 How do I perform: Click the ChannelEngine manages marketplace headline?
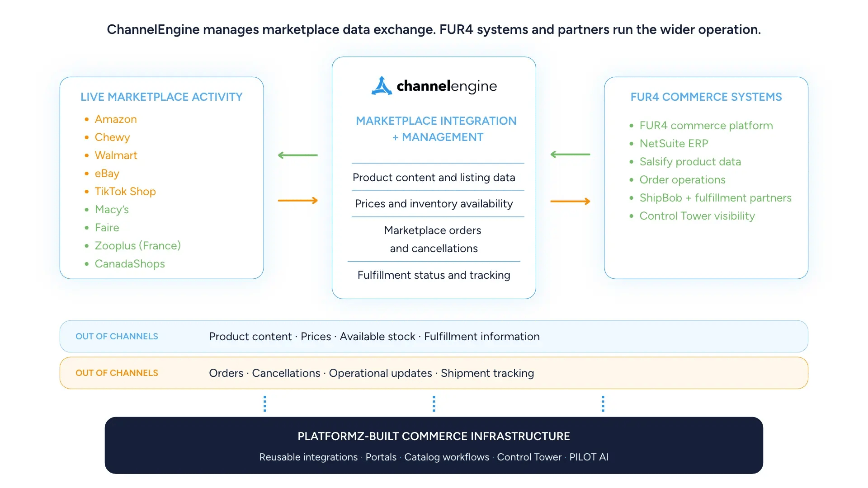434,30
